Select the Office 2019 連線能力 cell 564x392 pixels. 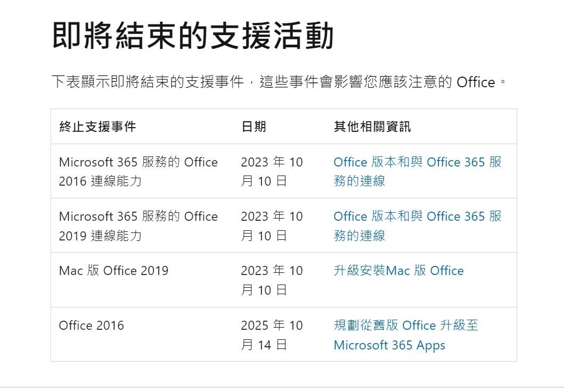[138, 226]
